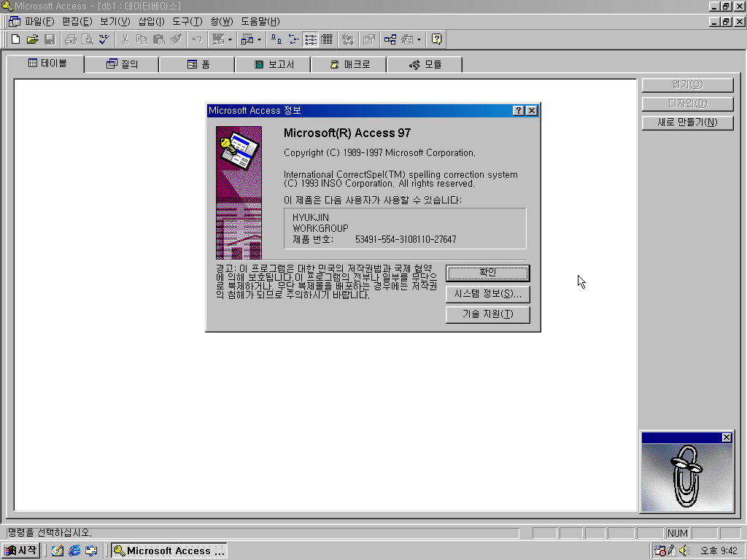The height and width of the screenshot is (560, 747).
Task: Close the Office Assistant Clippy window
Action: click(727, 437)
